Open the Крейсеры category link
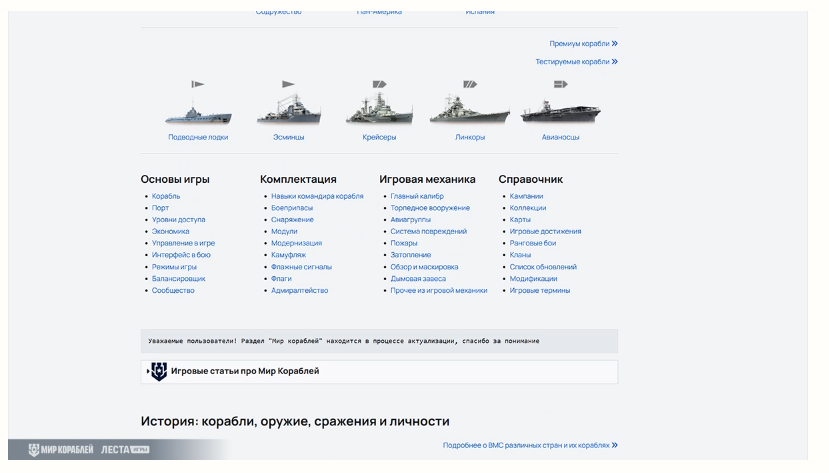 [x=379, y=137]
